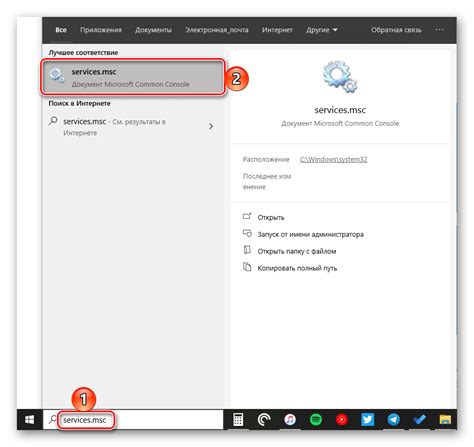474x447 pixels.
Task: Launch Telegram from the taskbar
Action: (393, 419)
